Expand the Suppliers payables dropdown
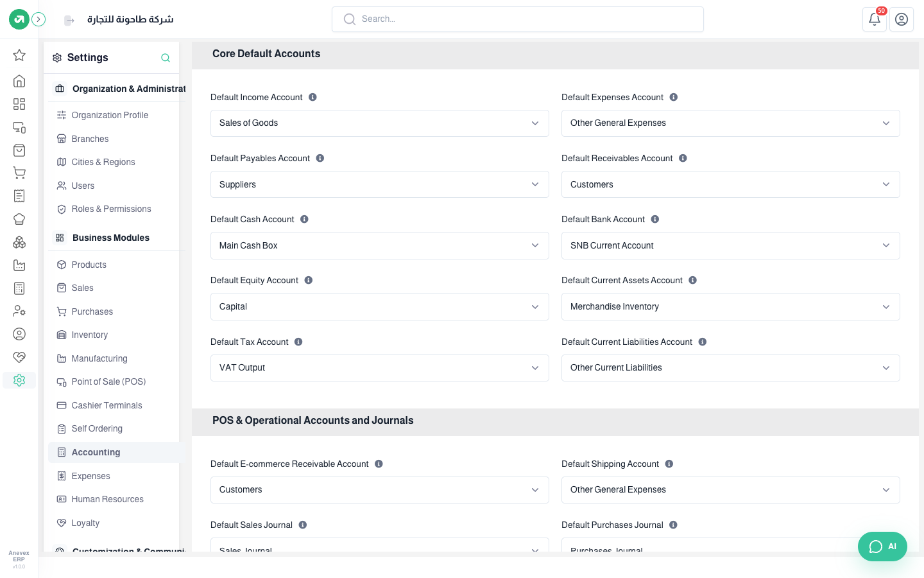The image size is (924, 578). point(380,184)
